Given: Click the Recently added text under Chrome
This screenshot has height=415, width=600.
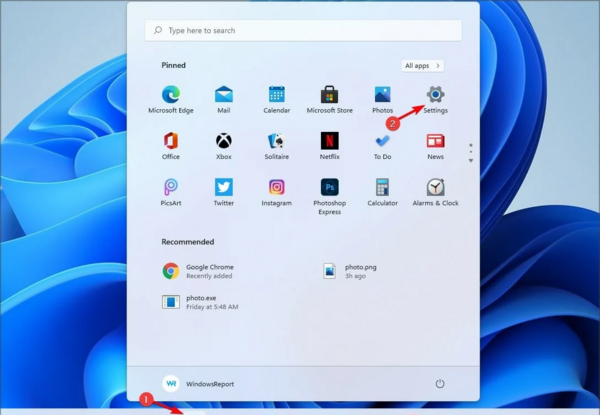Looking at the screenshot, I should point(209,276).
